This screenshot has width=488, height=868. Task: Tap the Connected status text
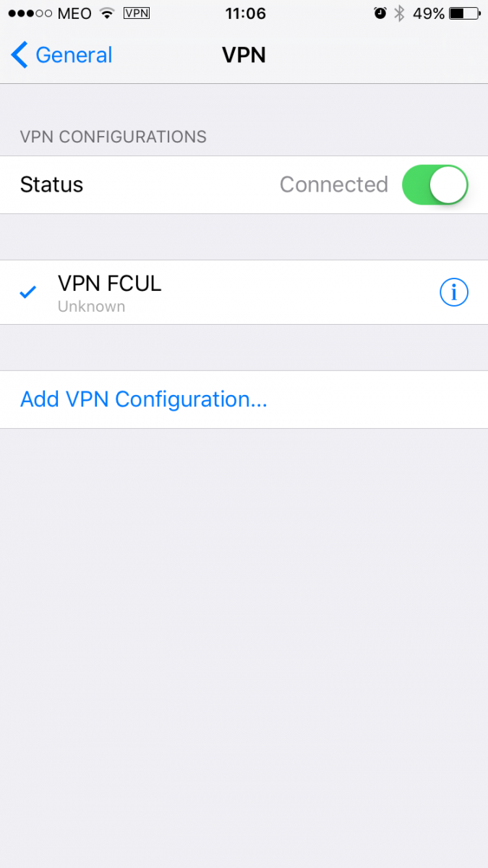334,184
